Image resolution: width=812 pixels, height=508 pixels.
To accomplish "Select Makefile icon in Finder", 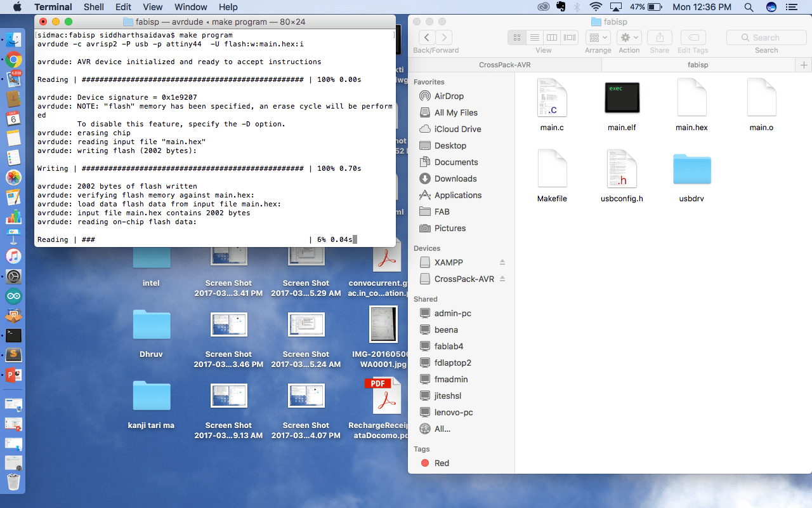I will (552, 169).
